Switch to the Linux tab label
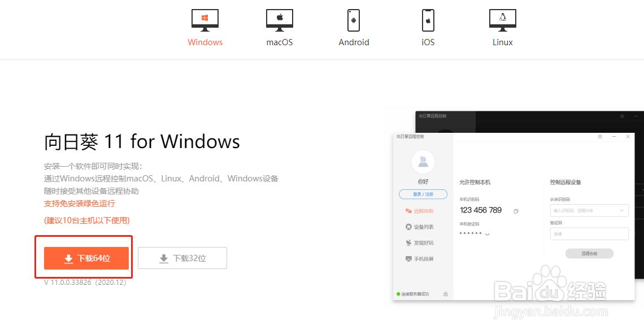Viewport: 644px width, 334px height. pos(502,42)
